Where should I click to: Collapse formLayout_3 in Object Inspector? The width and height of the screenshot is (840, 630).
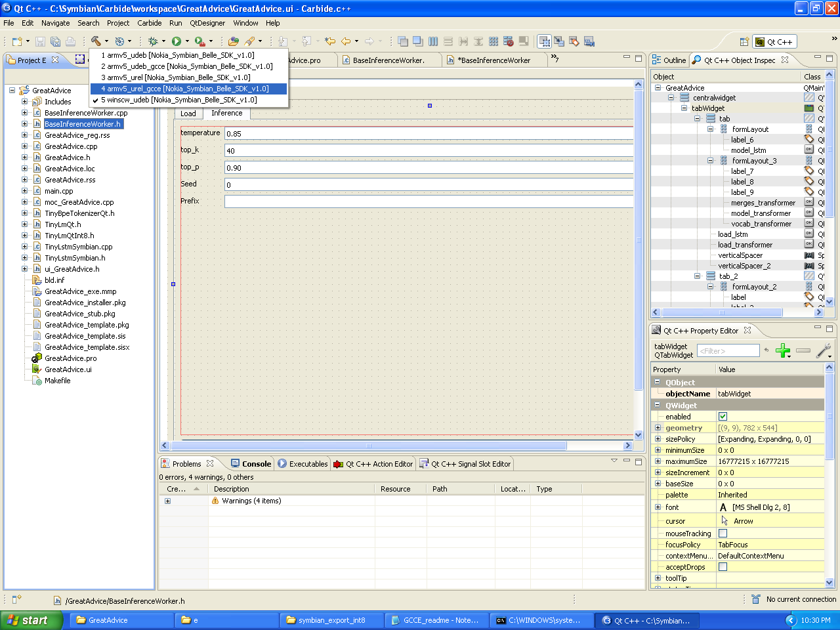pyautogui.click(x=710, y=161)
